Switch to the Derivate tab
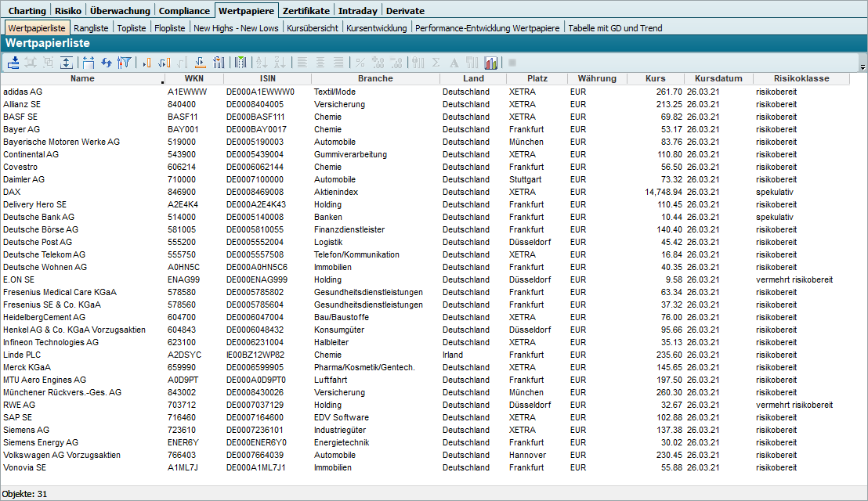 pos(405,11)
